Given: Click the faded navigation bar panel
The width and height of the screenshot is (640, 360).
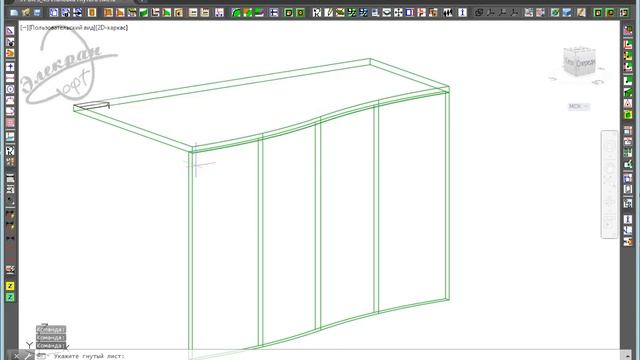Looking at the screenshot, I should 609,184.
